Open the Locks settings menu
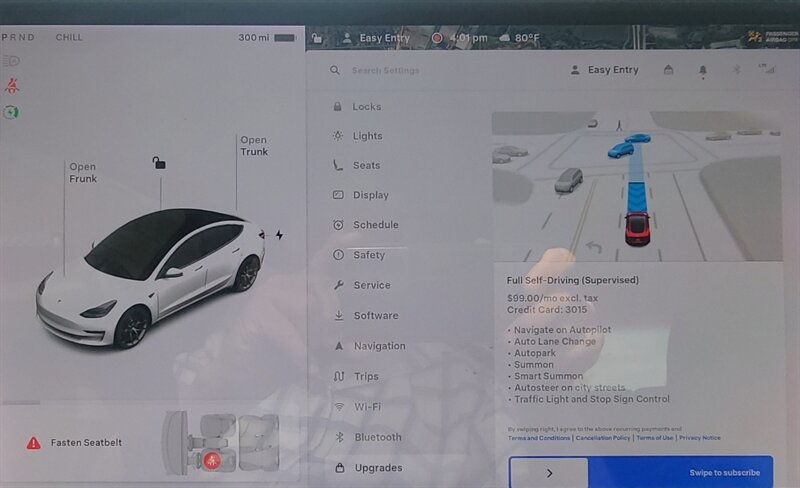This screenshot has height=488, width=800. tap(357, 107)
